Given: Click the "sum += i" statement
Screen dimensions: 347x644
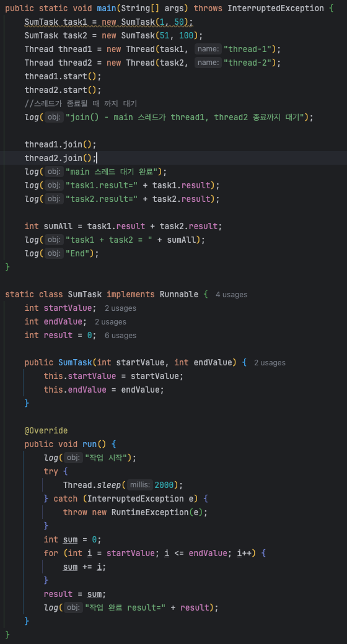Looking at the screenshot, I should 84,567.
